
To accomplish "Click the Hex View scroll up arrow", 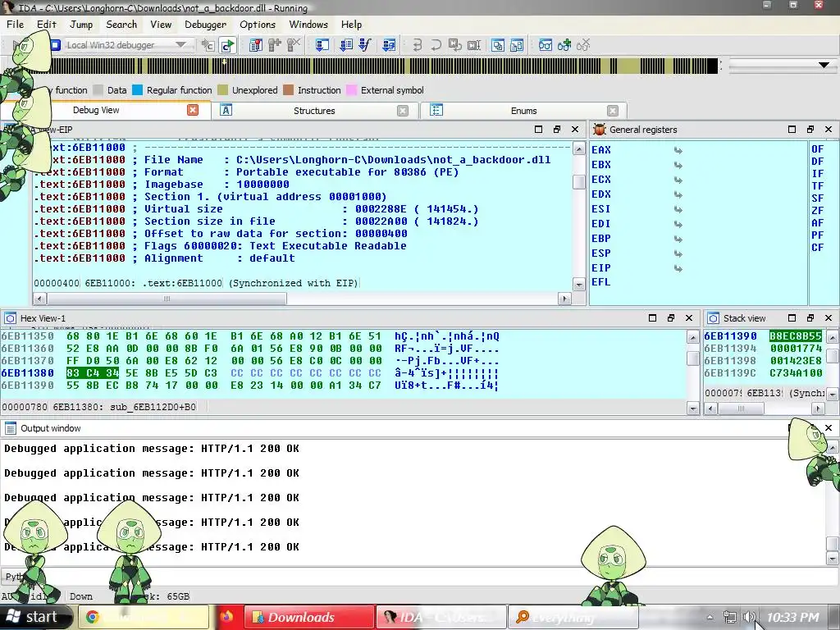I will (692, 337).
